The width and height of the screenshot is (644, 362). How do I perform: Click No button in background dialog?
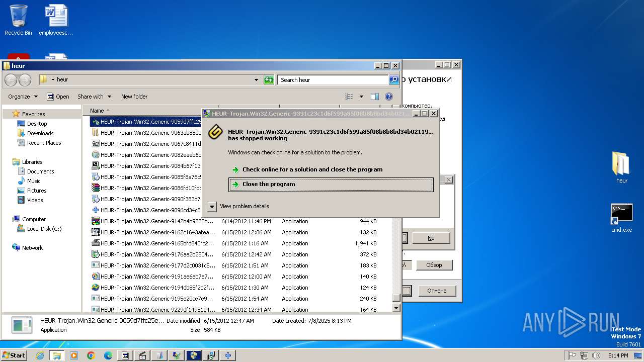pos(431,238)
